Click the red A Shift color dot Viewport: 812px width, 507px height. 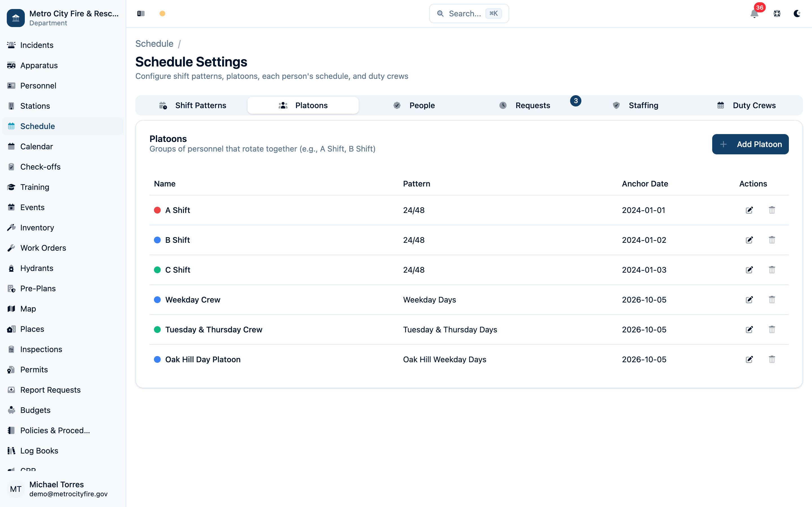coord(157,210)
